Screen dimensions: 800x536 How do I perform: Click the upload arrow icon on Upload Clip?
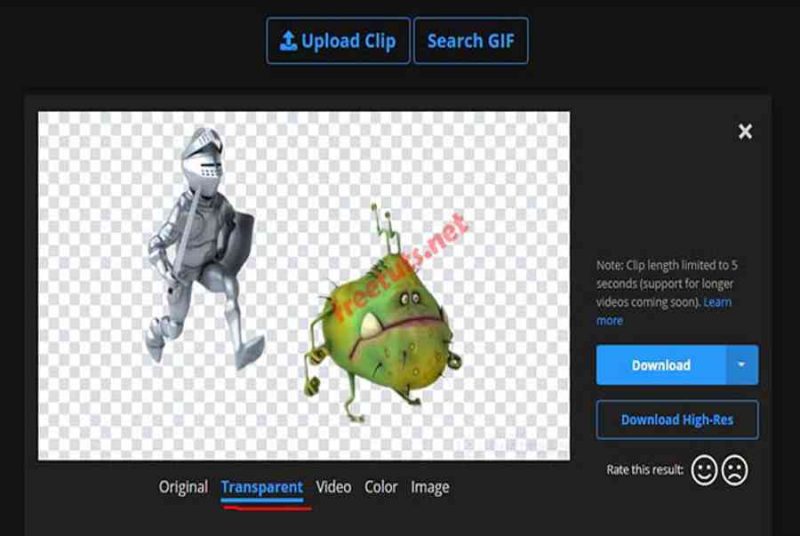pyautogui.click(x=288, y=41)
